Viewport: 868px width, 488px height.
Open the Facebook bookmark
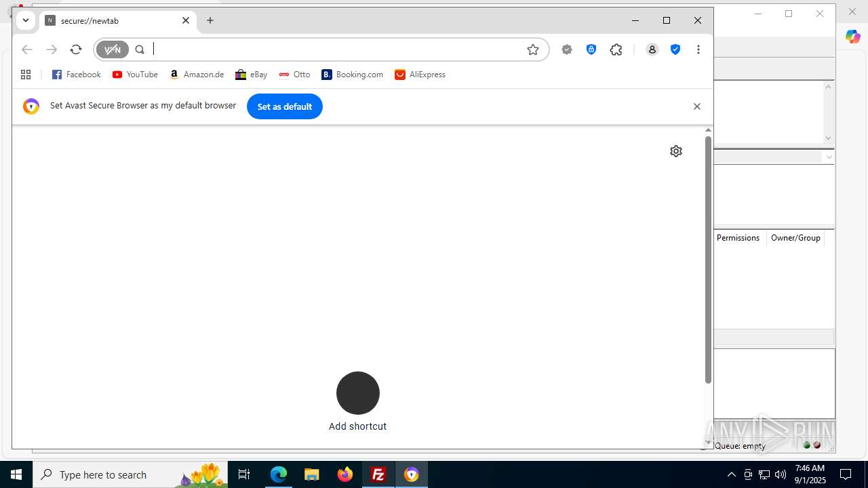pos(77,75)
